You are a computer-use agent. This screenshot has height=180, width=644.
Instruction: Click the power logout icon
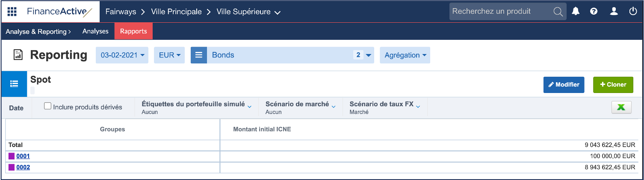tap(633, 12)
